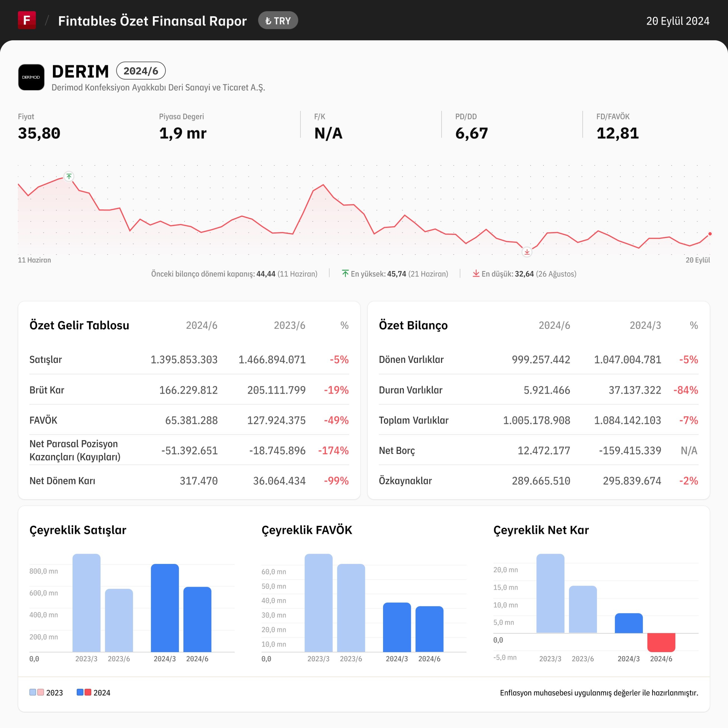Click the Fiyat value 35,80
This screenshot has width=728, height=728.
[39, 133]
